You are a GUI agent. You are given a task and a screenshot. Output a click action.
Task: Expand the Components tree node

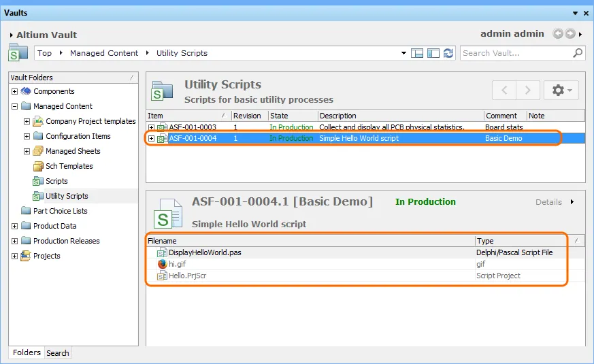point(14,91)
